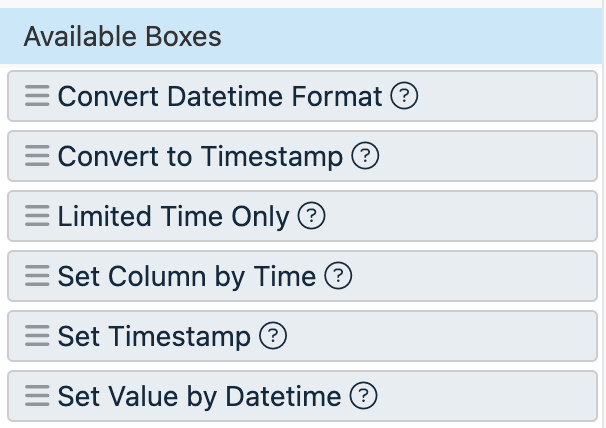Screen dimensions: 606x428
Task: Choose the Set Value by Datetime label
Action: (199, 397)
